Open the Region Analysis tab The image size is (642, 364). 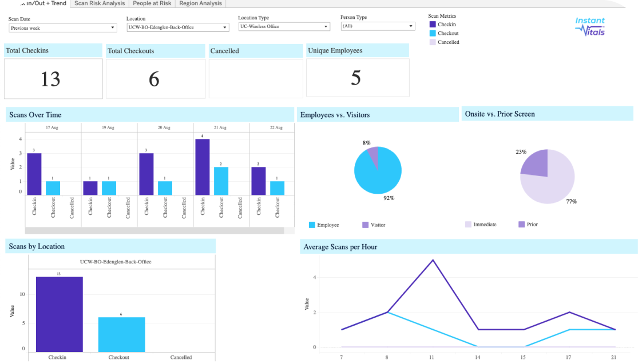200,3
